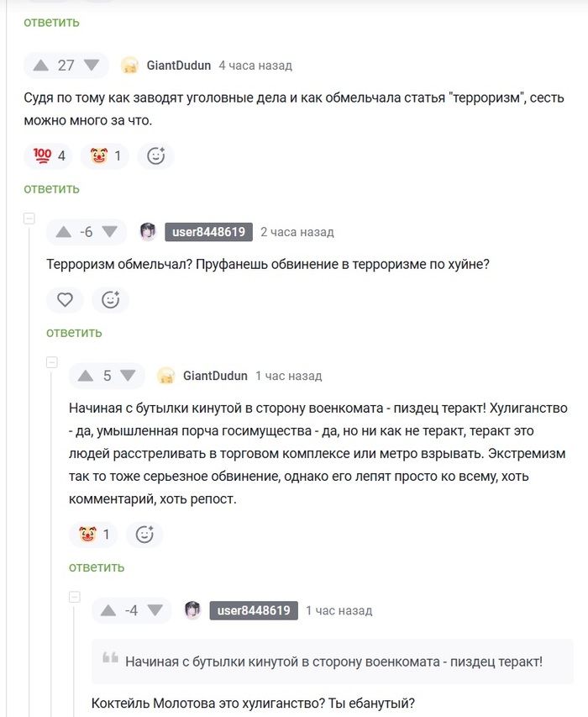Reply to GiantDudun's comment rated 5

(97, 567)
